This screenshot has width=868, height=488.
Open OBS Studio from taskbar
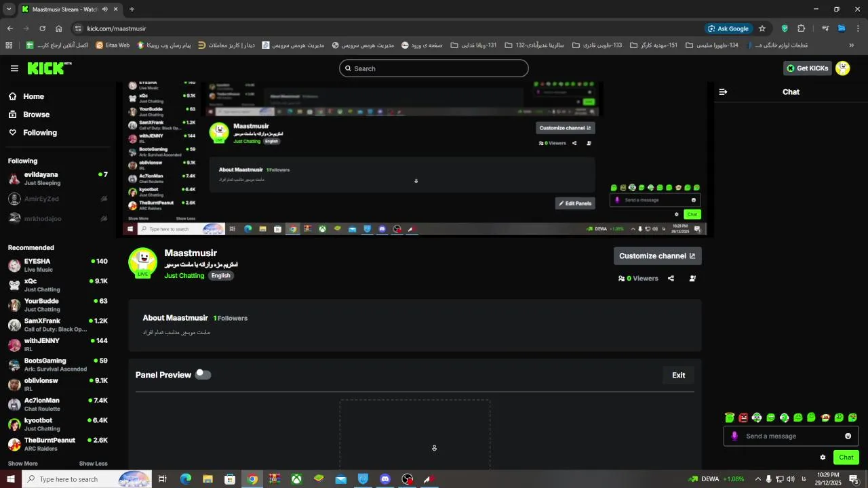(408, 479)
